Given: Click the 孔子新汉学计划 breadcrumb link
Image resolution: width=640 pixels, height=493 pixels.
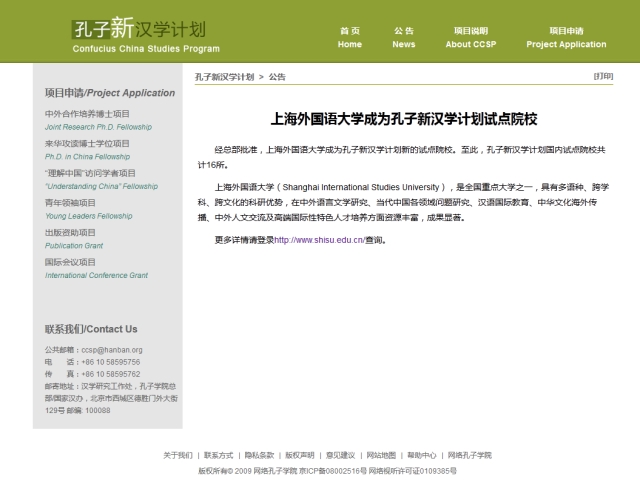Looking at the screenshot, I should [224, 77].
